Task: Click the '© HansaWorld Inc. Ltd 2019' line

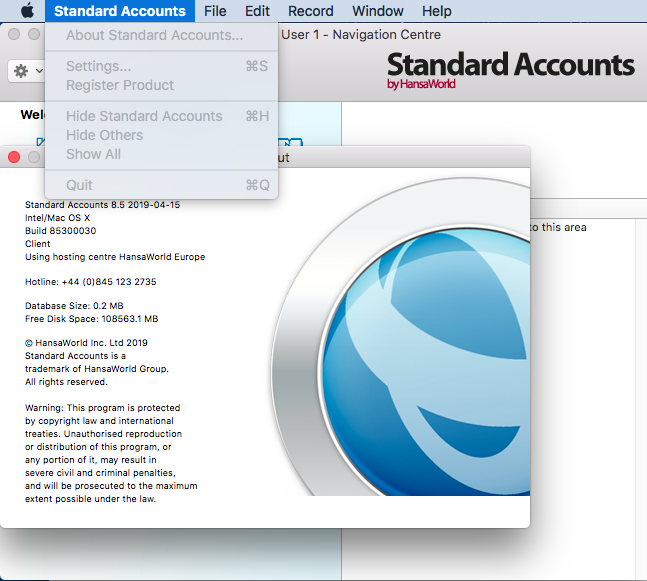Action: [86, 342]
